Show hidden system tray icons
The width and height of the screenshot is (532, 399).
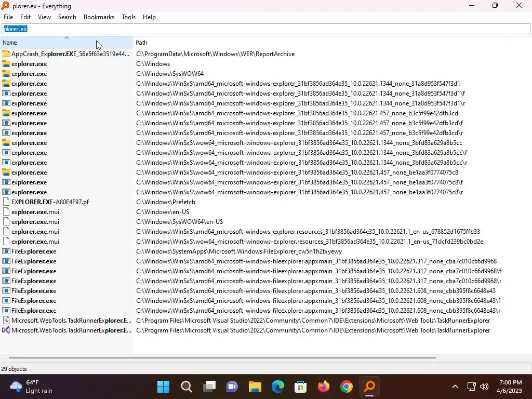pos(455,387)
